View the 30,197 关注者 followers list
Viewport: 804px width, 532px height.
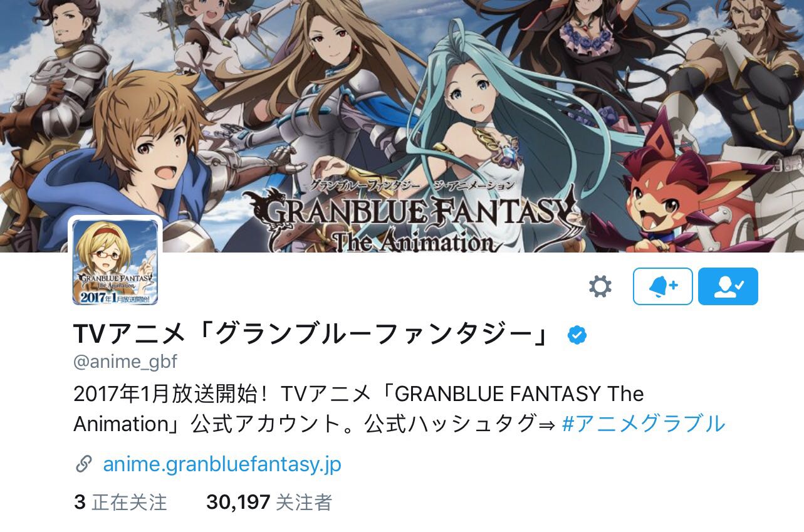[x=269, y=502]
